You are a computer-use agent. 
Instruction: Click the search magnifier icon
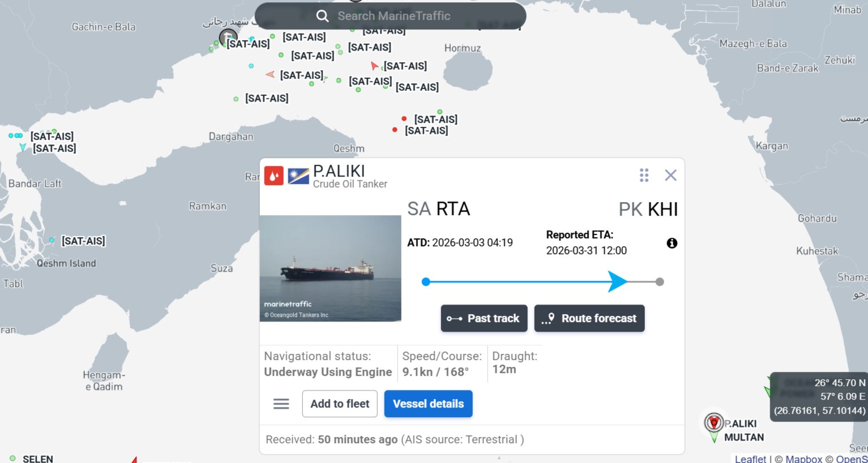[322, 16]
